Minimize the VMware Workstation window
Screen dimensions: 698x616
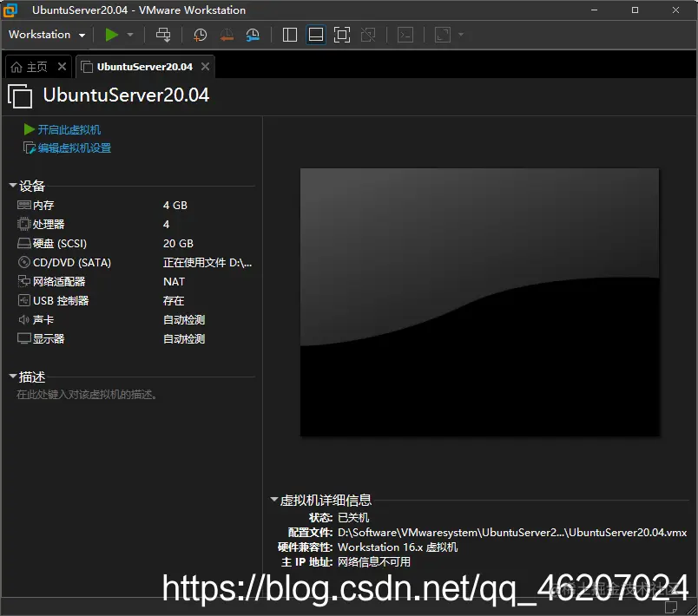point(594,10)
